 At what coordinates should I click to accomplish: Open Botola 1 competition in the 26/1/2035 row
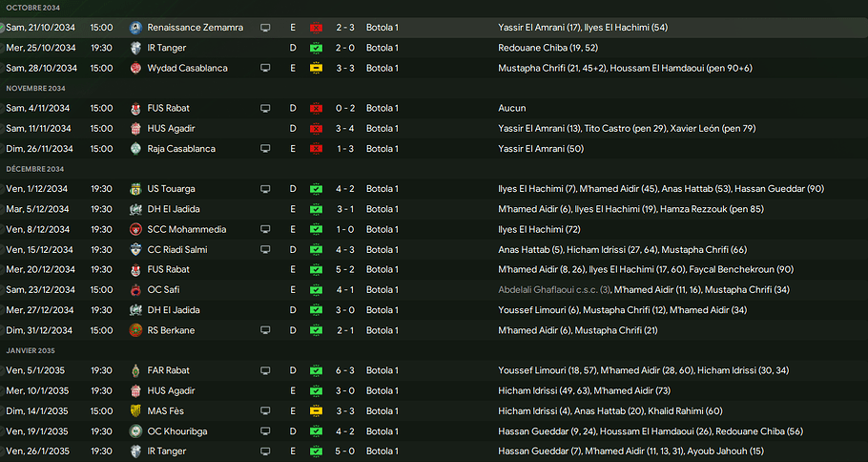tap(382, 451)
